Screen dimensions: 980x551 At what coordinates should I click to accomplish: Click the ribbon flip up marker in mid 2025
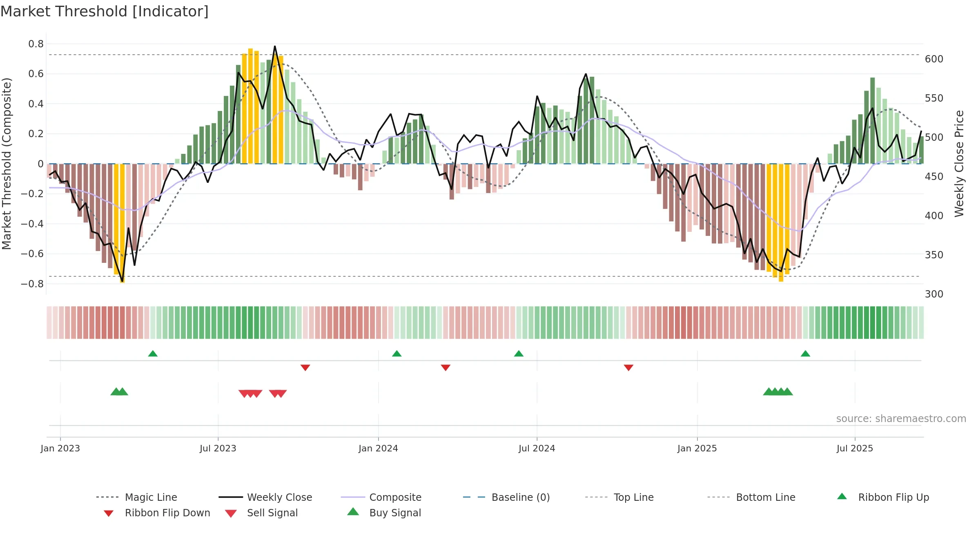click(x=805, y=353)
